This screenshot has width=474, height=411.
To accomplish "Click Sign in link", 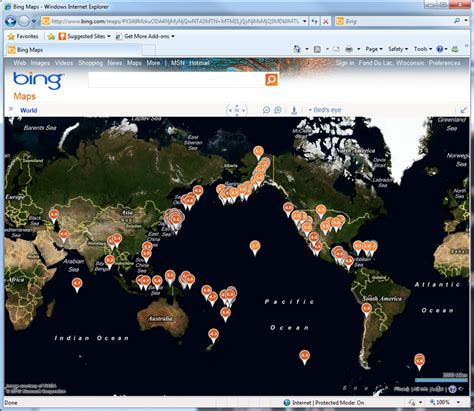I will point(345,63).
